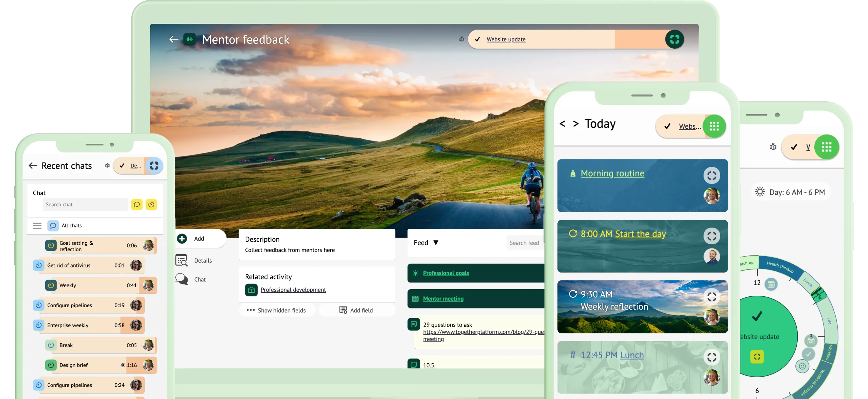
Task: Click yellow timer filter button
Action: tap(151, 205)
